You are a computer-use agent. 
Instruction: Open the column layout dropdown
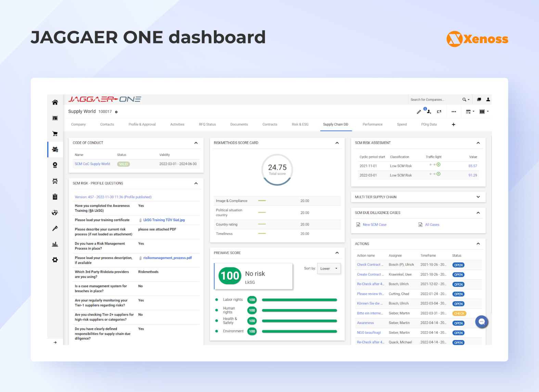(484, 112)
